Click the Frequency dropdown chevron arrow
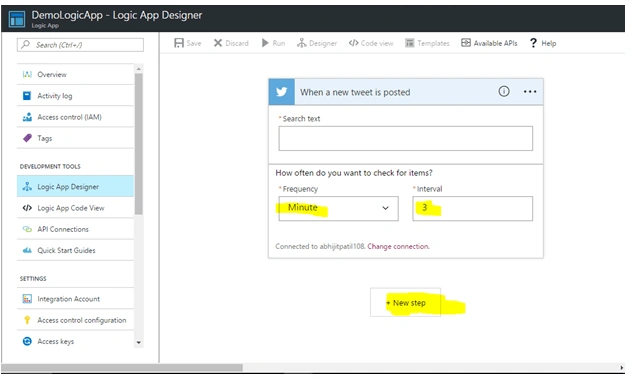 tap(385, 208)
